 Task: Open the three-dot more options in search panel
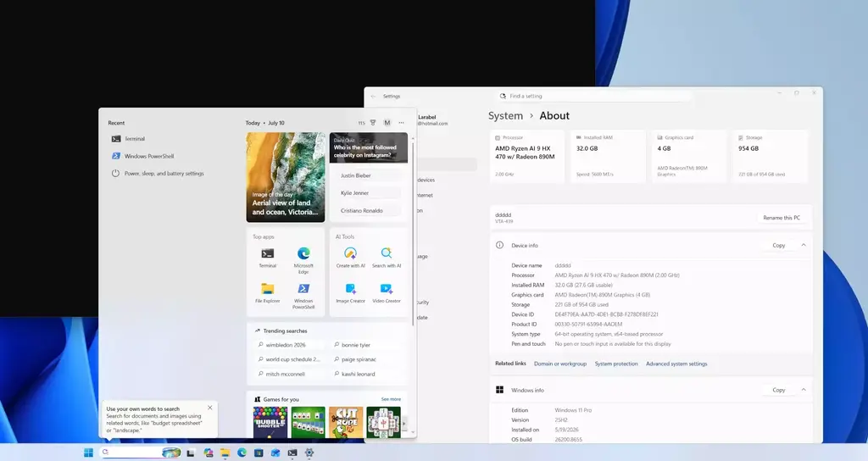click(x=401, y=123)
